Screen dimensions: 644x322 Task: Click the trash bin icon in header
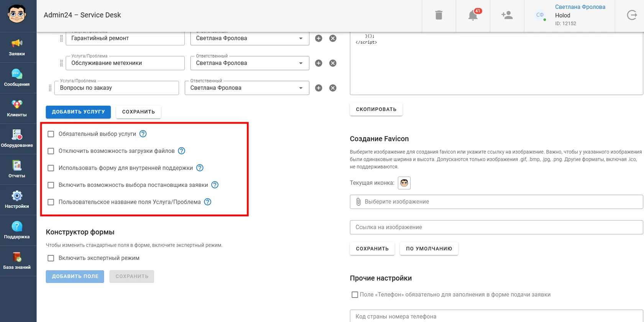(439, 15)
